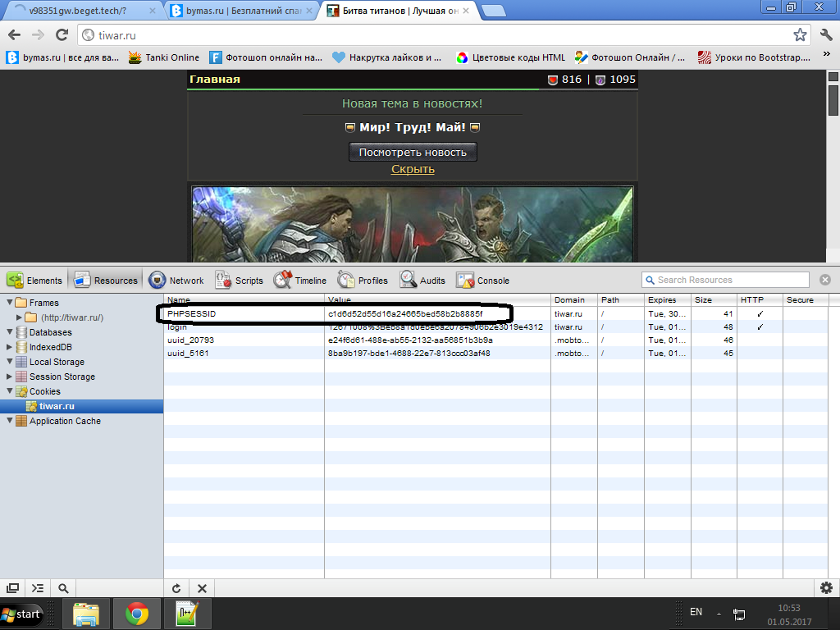This screenshot has height=630, width=840.
Task: Open the Profiles panel
Action: (x=363, y=281)
